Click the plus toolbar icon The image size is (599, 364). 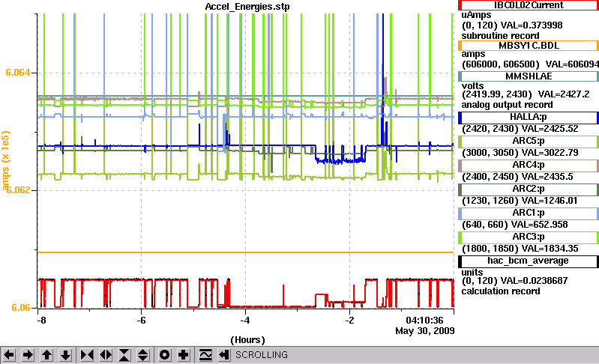pos(184,355)
